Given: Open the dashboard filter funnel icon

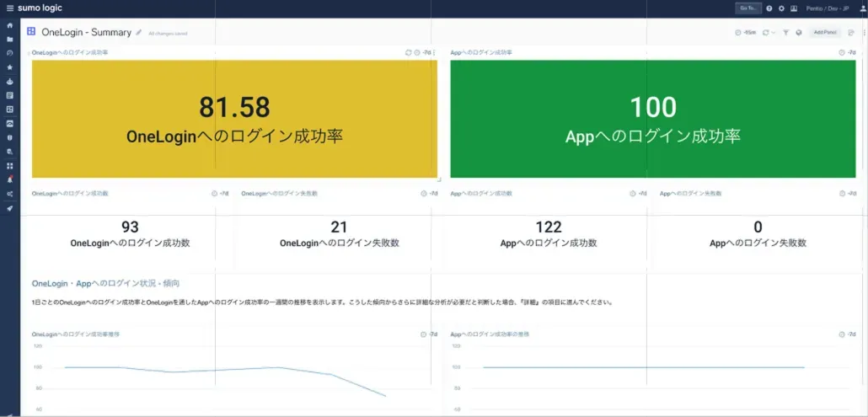Looking at the screenshot, I should tap(785, 33).
